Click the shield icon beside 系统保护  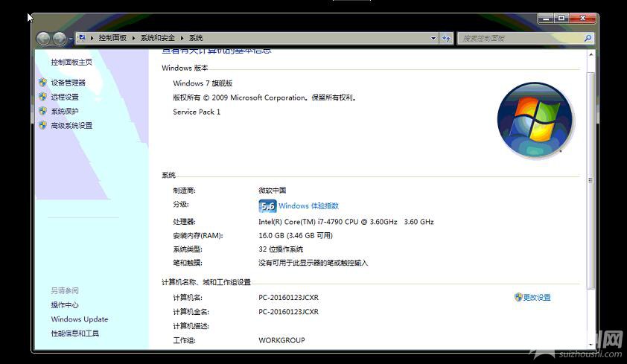click(42, 111)
